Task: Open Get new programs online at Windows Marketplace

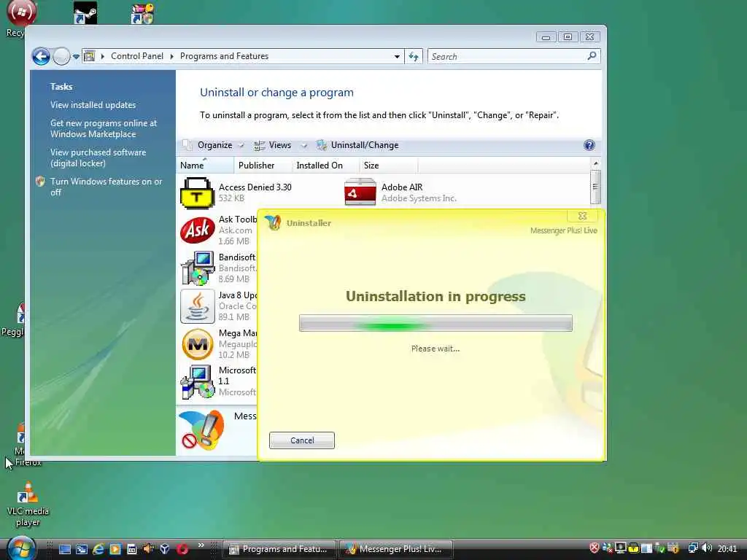Action: click(x=104, y=128)
